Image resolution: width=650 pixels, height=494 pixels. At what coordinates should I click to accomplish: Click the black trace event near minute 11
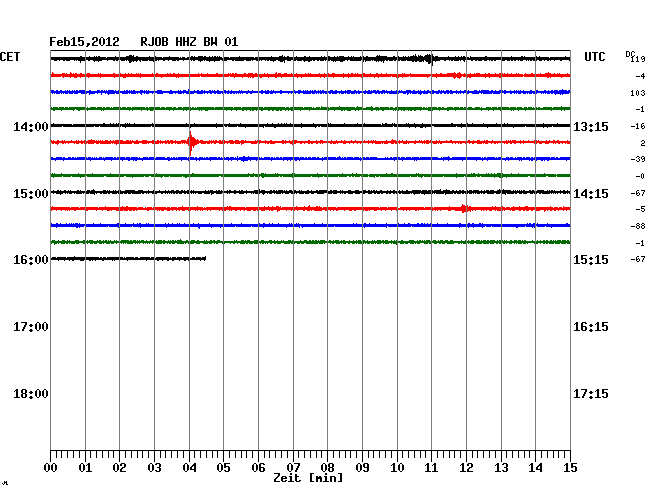[x=430, y=59]
